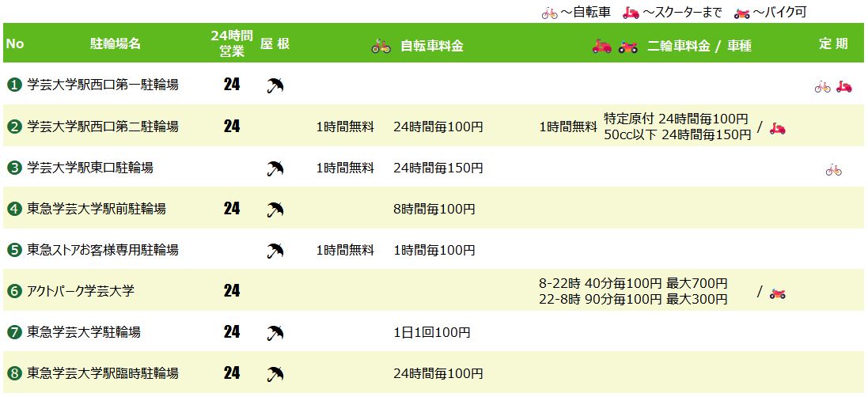Image resolution: width=868 pixels, height=397 pixels.
Task: Click 50cc以下 24時間毎150円 text
Action: pos(678,134)
